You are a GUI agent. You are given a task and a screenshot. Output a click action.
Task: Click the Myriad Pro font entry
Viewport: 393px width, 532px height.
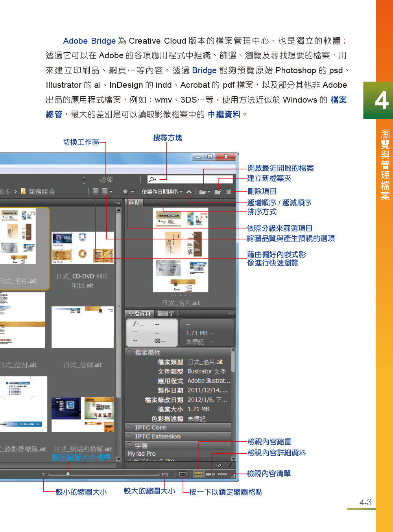(x=142, y=453)
